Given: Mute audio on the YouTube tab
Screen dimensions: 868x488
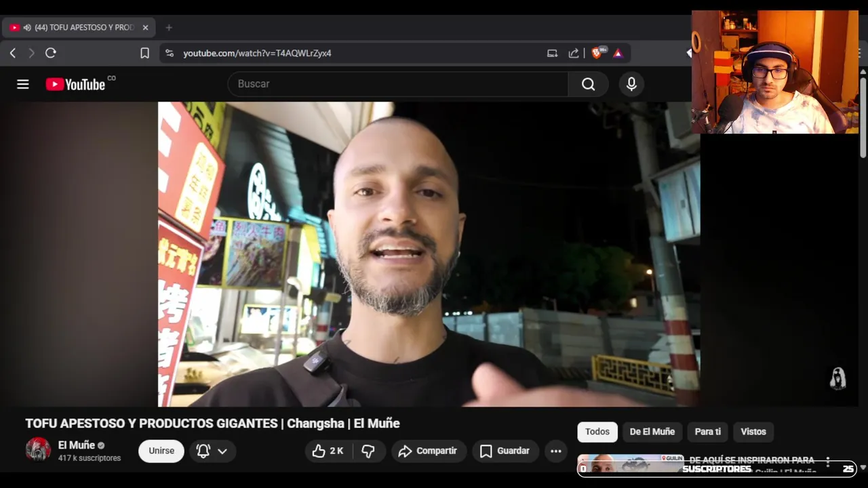Looking at the screenshot, I should (x=27, y=28).
